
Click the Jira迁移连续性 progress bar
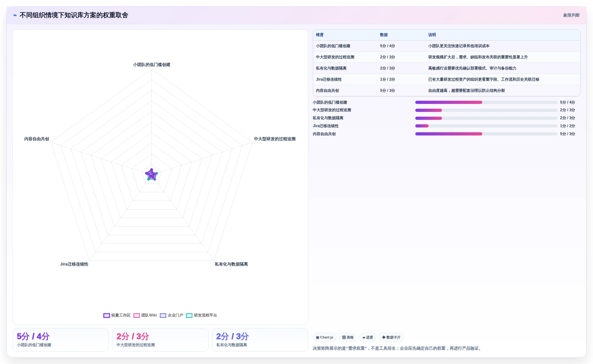(486, 126)
